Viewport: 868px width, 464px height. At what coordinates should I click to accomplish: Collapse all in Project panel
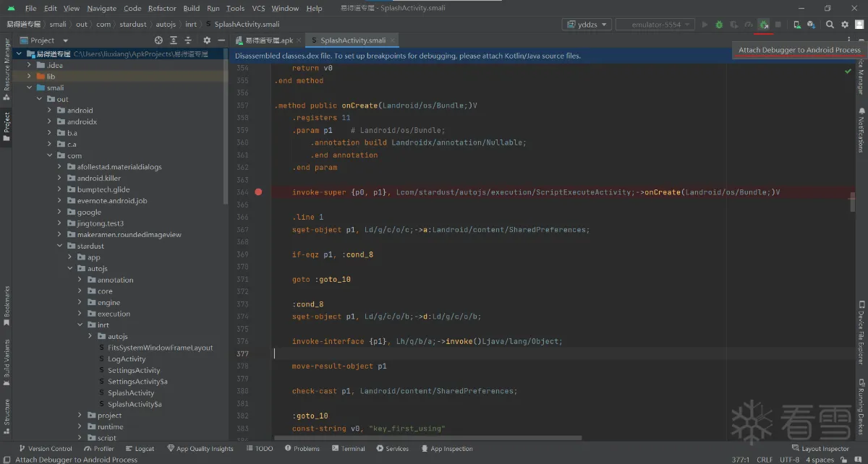(x=187, y=40)
